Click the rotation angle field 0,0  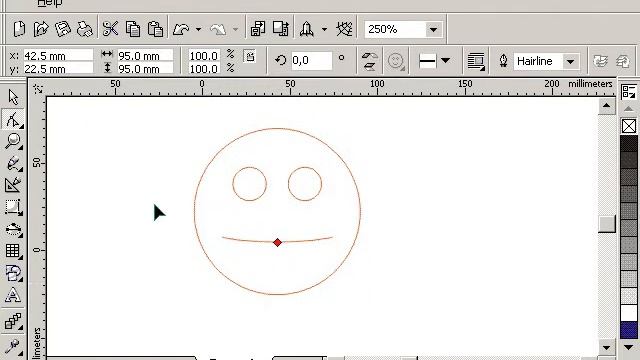[x=311, y=60]
